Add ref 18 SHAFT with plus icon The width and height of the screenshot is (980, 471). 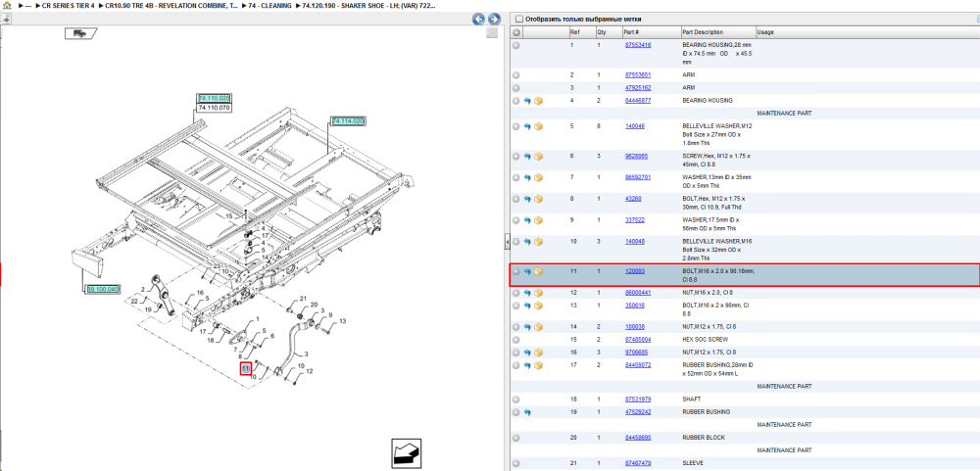pyautogui.click(x=516, y=400)
